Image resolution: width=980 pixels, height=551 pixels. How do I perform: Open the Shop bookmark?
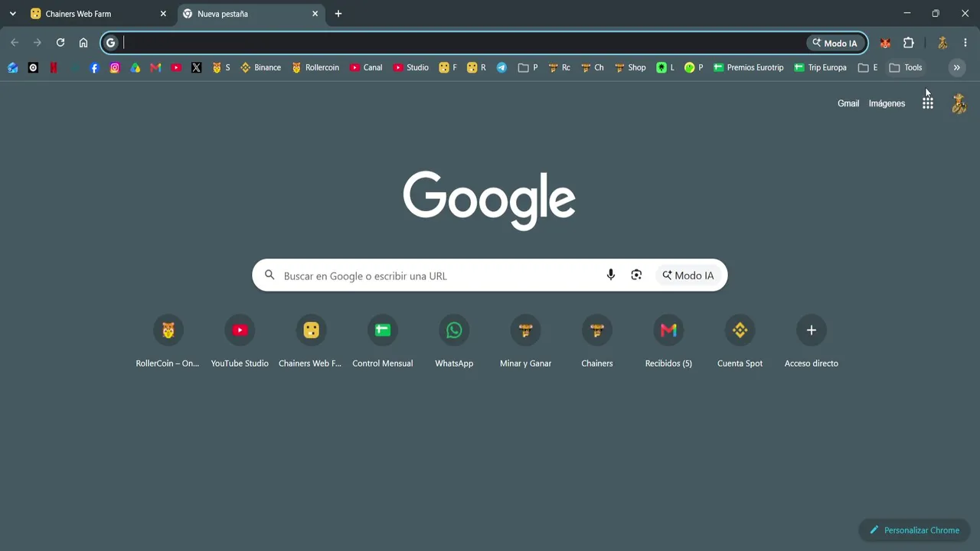pos(630,67)
